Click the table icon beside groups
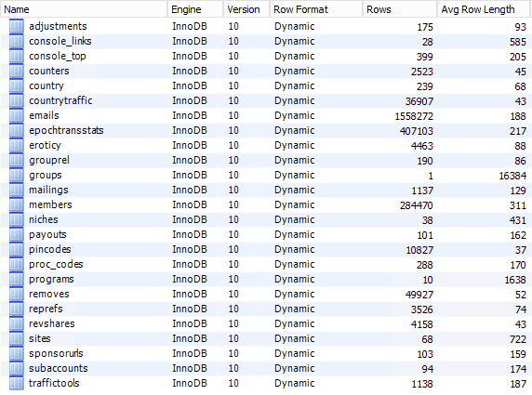Viewport: 532px width, 395px height. tap(17, 175)
